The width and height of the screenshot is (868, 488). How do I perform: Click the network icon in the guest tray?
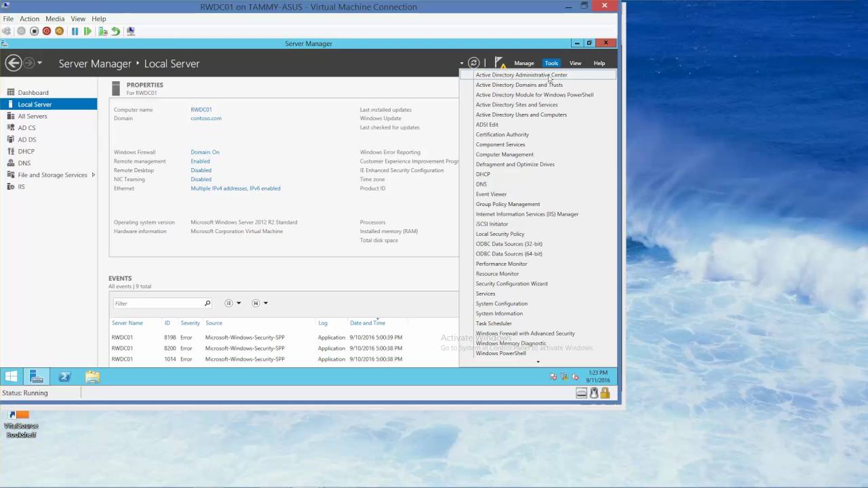point(564,377)
